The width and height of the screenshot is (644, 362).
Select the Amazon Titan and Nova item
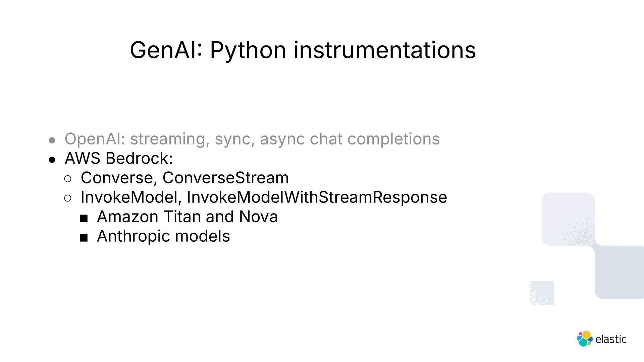(187, 217)
